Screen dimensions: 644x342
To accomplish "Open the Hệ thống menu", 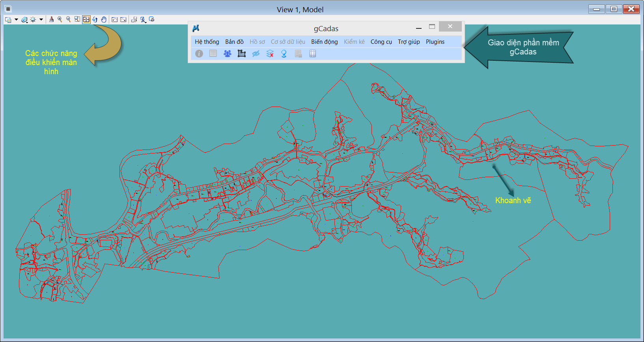I will click(207, 42).
